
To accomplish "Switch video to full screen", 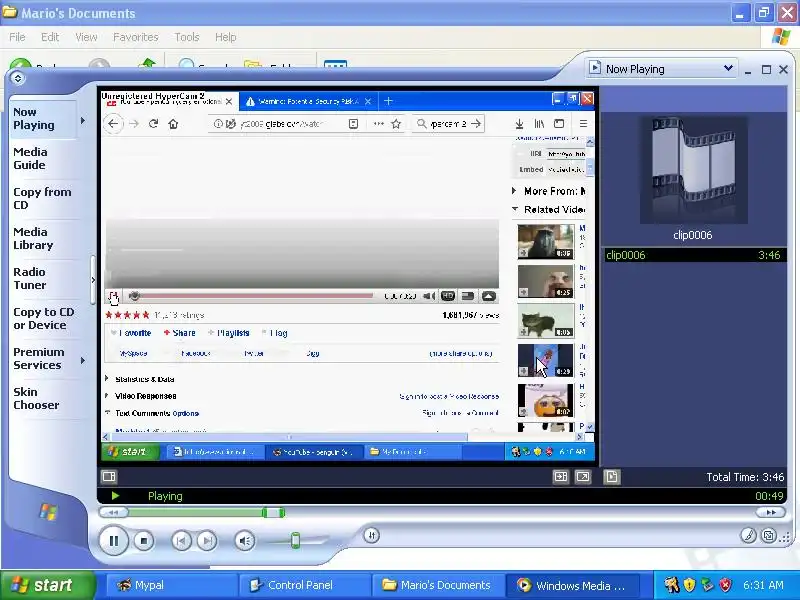I will pyautogui.click(x=583, y=477).
